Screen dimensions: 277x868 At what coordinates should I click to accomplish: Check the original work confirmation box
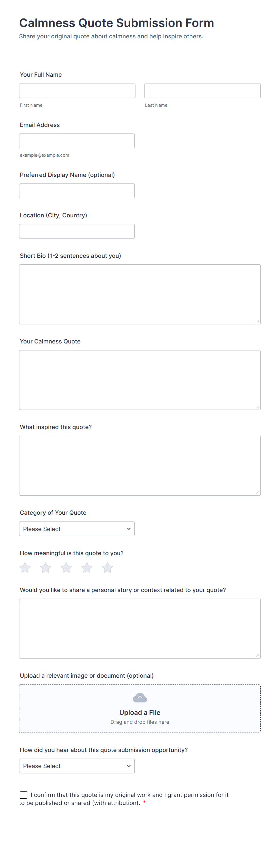click(x=24, y=795)
